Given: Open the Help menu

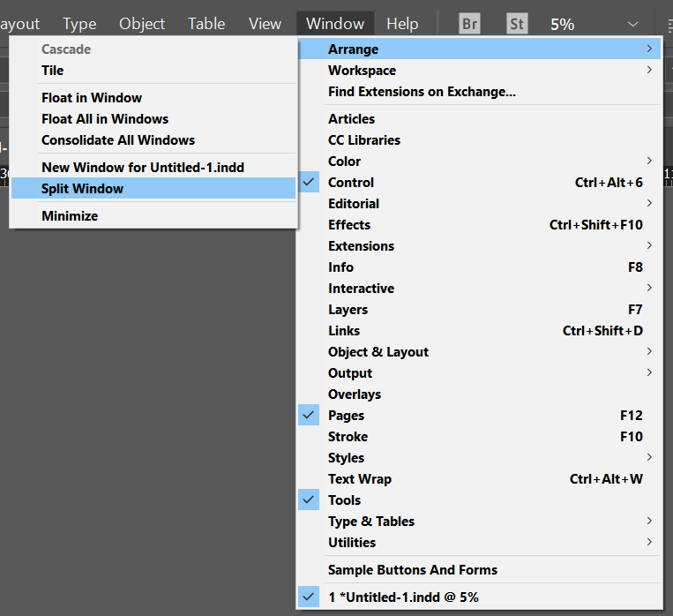Looking at the screenshot, I should coord(402,24).
